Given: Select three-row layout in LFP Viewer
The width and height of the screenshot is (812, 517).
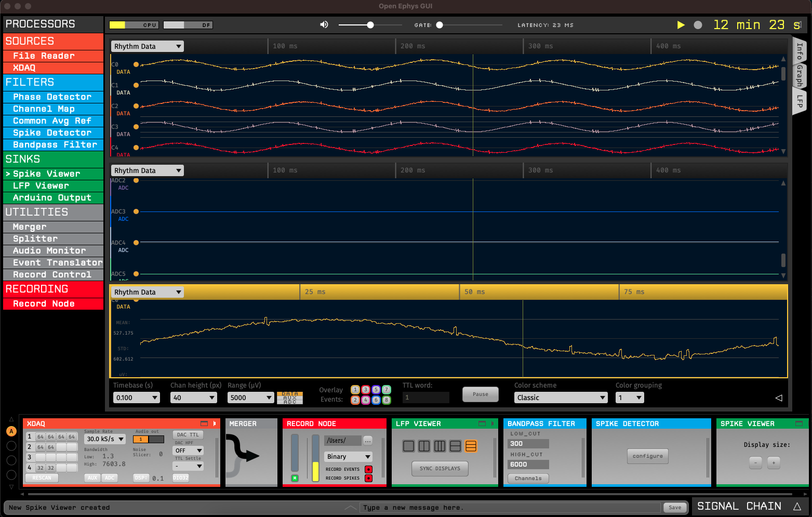Looking at the screenshot, I should 471,446.
